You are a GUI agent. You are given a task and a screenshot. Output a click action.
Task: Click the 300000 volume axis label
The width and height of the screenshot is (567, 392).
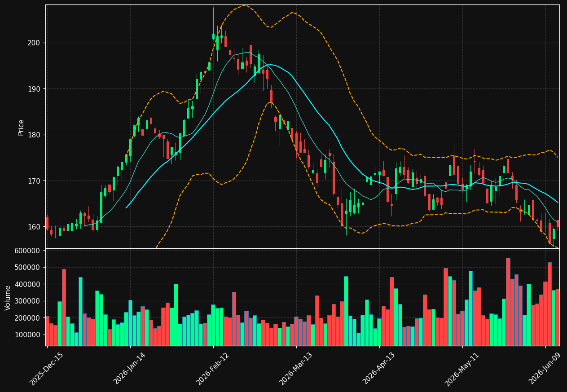point(28,301)
